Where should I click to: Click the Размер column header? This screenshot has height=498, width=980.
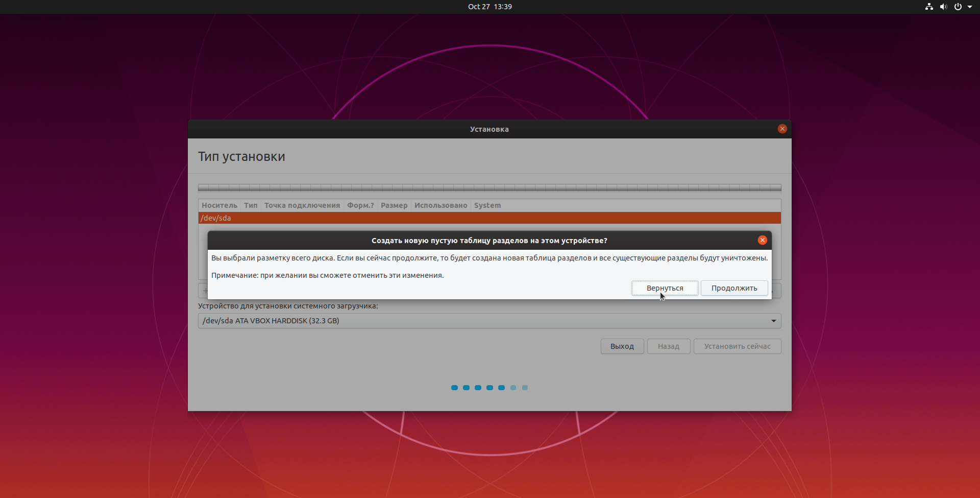point(394,205)
